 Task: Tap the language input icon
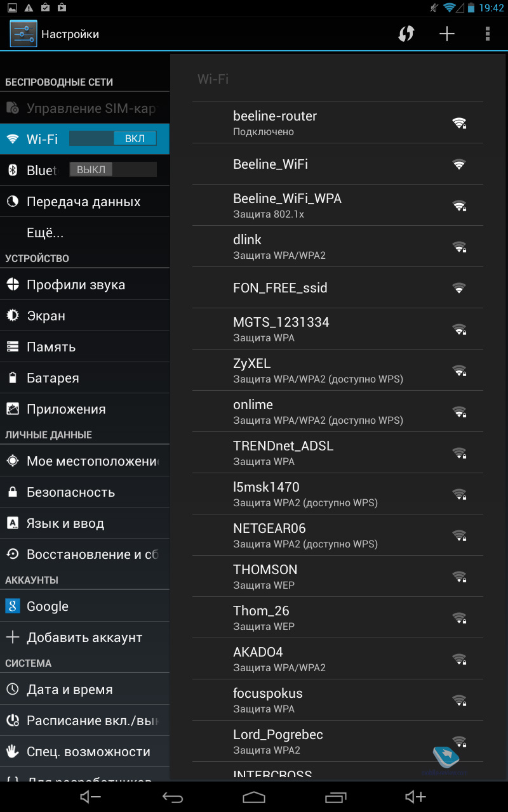coord(13,523)
